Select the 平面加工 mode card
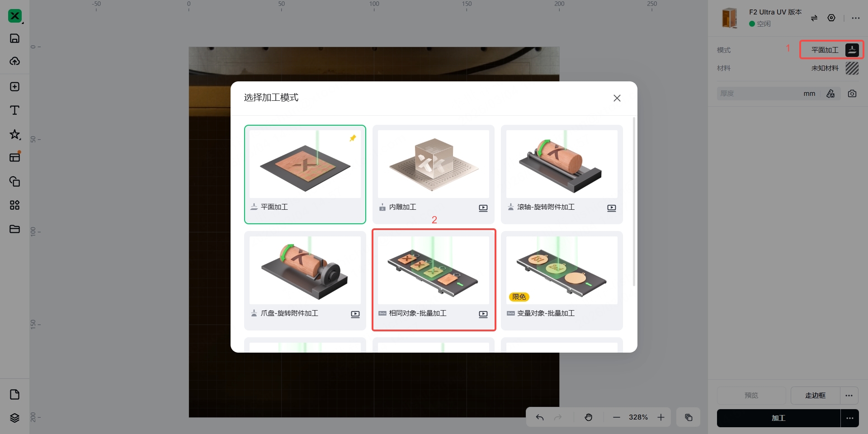This screenshot has width=868, height=434. click(x=305, y=175)
